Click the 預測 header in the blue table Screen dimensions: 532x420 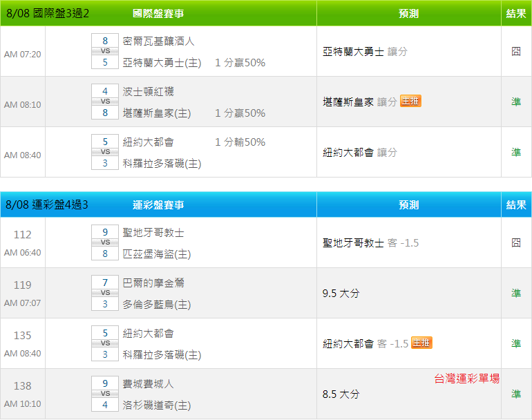point(408,205)
